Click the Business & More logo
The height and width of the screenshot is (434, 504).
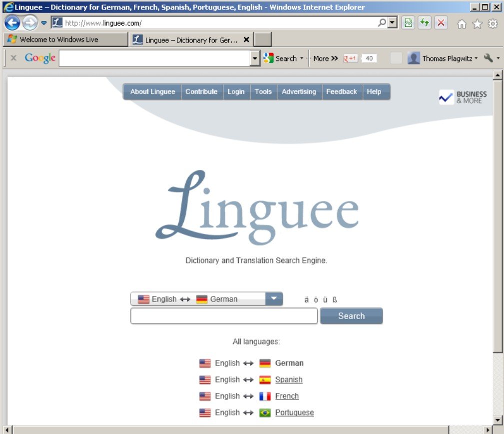462,97
